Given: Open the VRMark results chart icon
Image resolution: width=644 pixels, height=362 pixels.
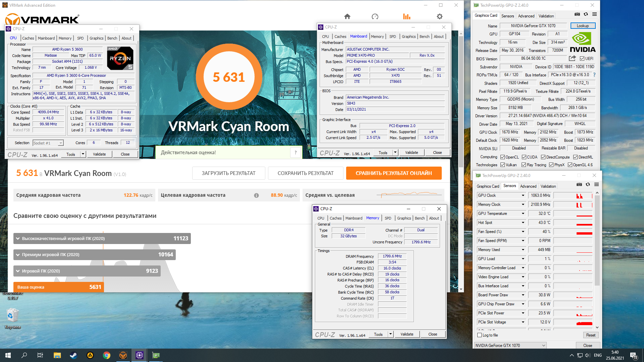Looking at the screenshot, I should 407,16.
